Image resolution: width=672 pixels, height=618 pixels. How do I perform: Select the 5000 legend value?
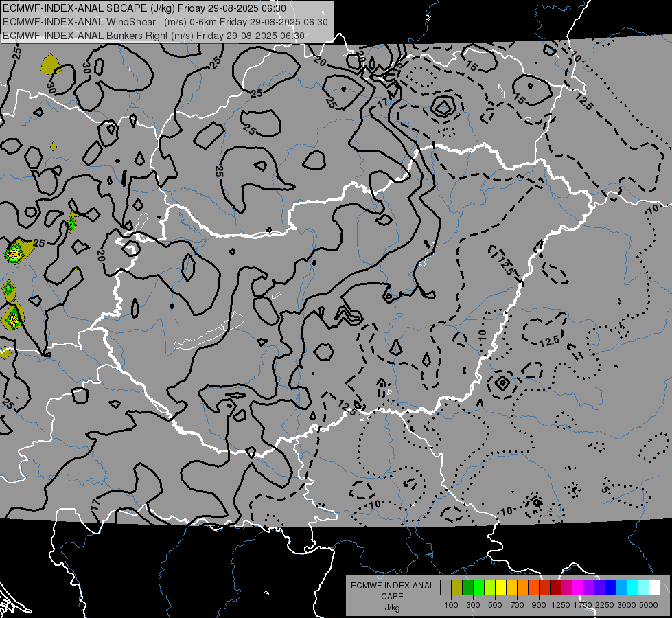(x=649, y=605)
